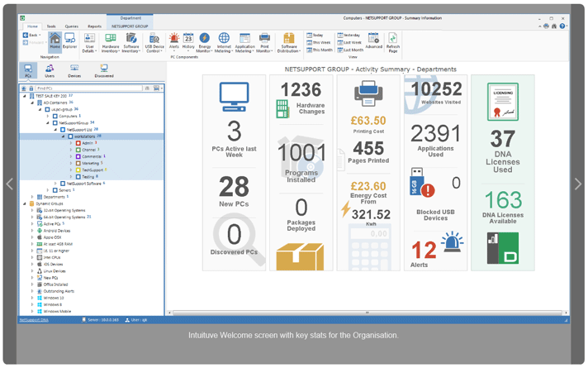Image resolution: width=588 pixels, height=368 pixels.
Task: Switch to the Reports ribbon tab
Action: pyautogui.click(x=95, y=26)
